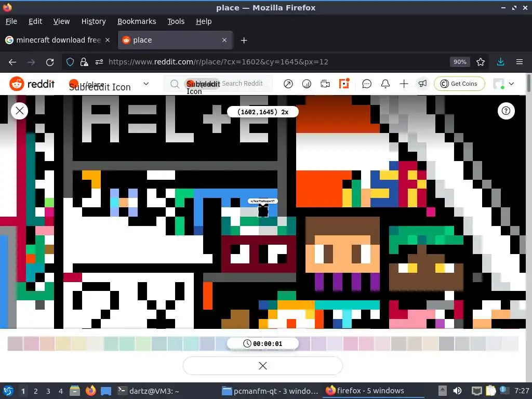Open the Reddit advertise megaphone icon
This screenshot has height=399, width=532.
[x=422, y=84]
